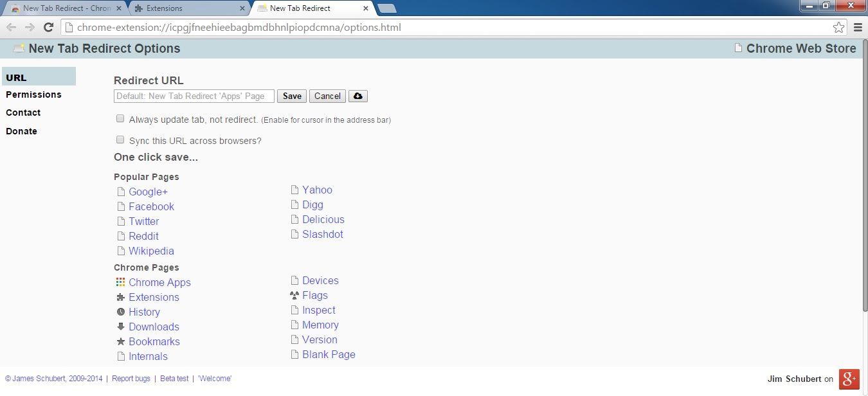Click the Downloads arrow icon
This screenshot has width=868, height=396.
click(120, 327)
